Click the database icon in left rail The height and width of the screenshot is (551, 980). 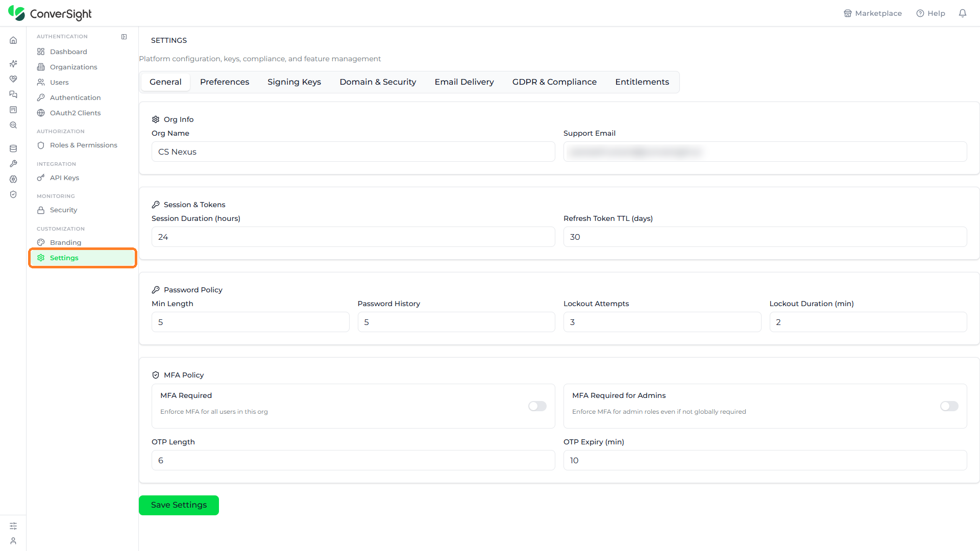click(x=13, y=148)
